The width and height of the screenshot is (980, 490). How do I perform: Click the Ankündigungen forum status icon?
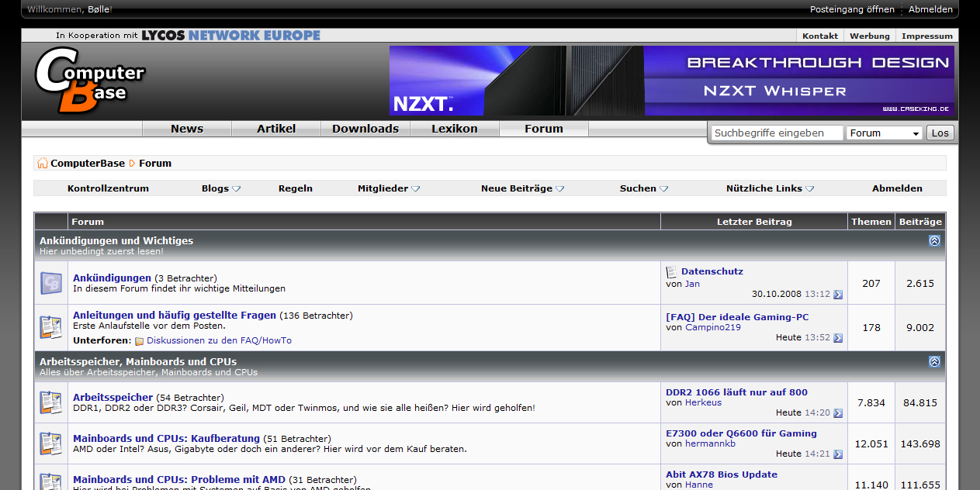click(x=51, y=283)
